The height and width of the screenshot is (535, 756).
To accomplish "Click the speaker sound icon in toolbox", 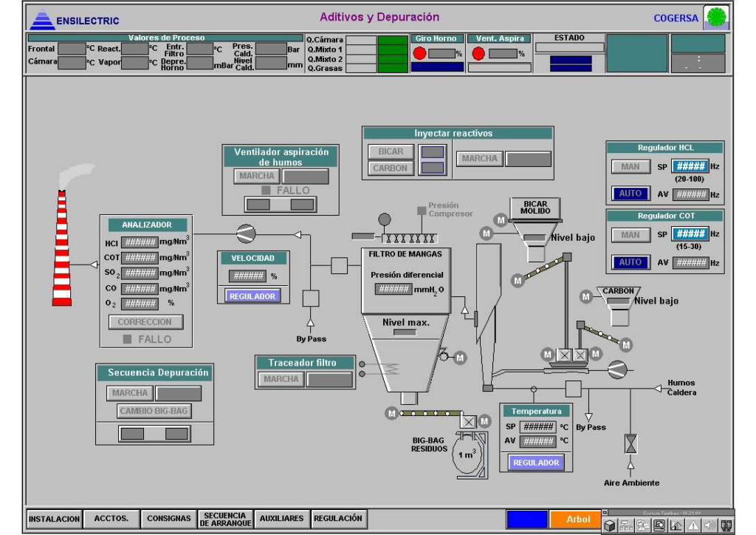I will coord(709,525).
